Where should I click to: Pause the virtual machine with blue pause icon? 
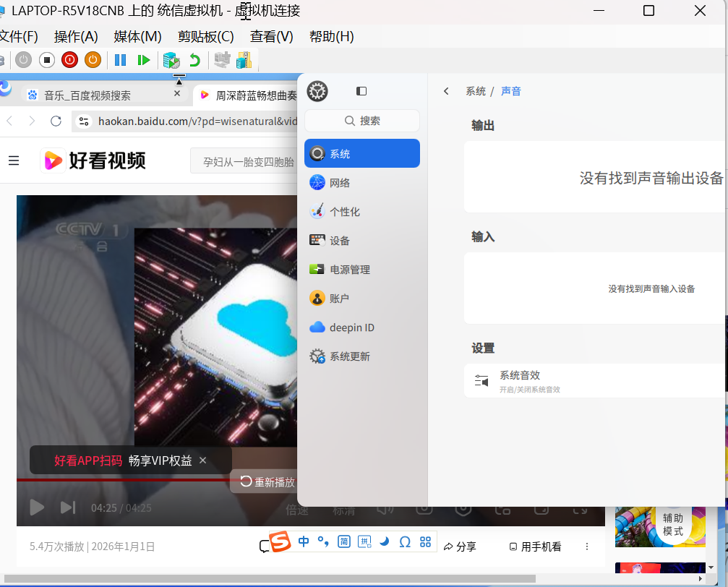point(120,60)
